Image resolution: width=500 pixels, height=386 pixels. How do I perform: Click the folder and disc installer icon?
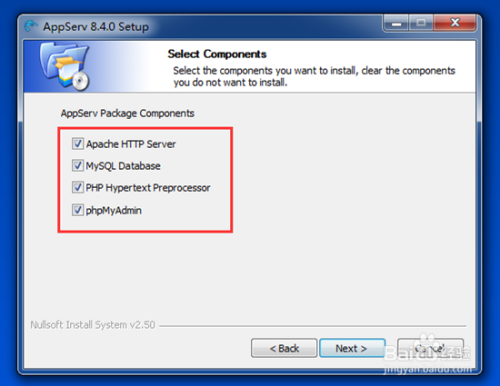[x=64, y=66]
